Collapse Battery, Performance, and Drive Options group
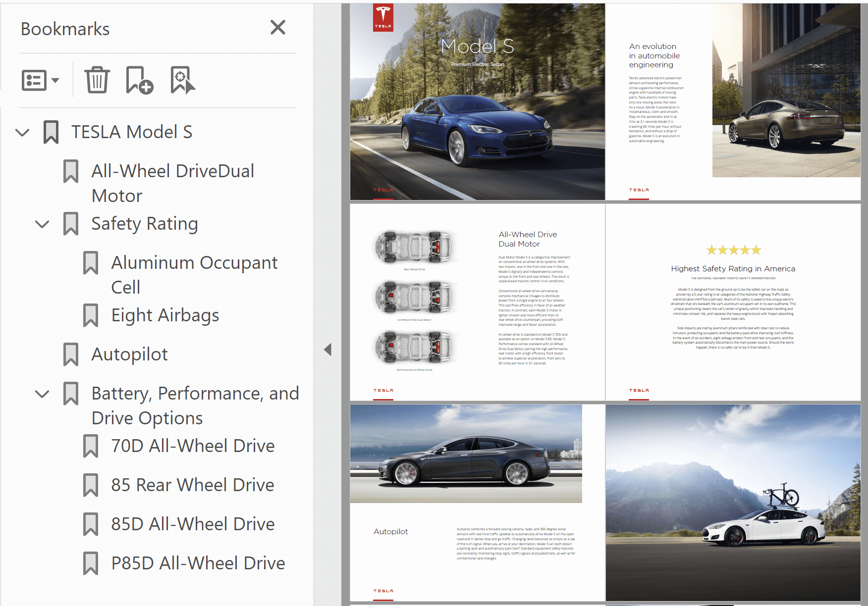Image resolution: width=868 pixels, height=606 pixels. (x=42, y=394)
